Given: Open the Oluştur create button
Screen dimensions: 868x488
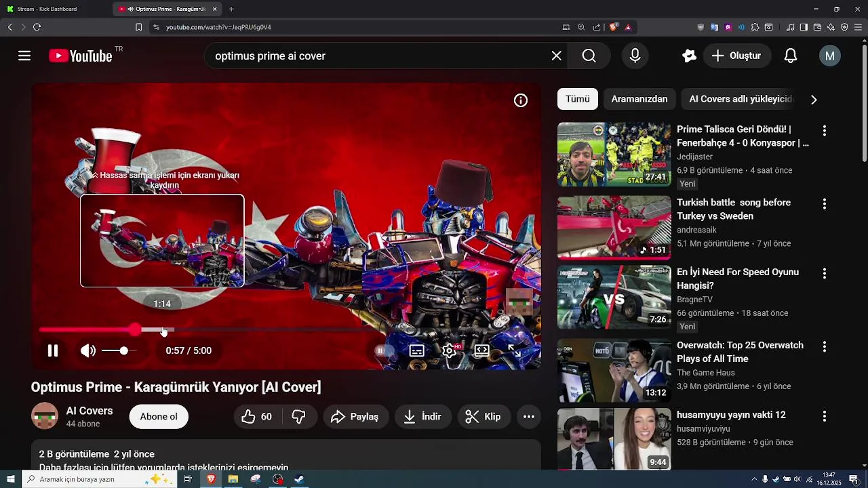Looking at the screenshot, I should click(736, 56).
